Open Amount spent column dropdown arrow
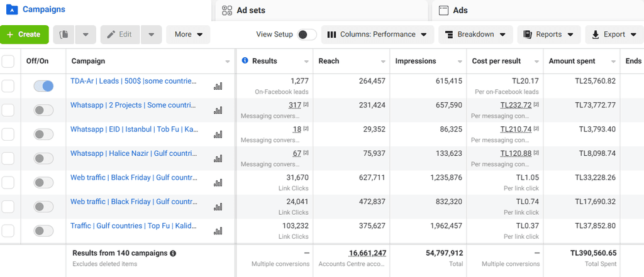The height and width of the screenshot is (277, 644). pos(613,62)
